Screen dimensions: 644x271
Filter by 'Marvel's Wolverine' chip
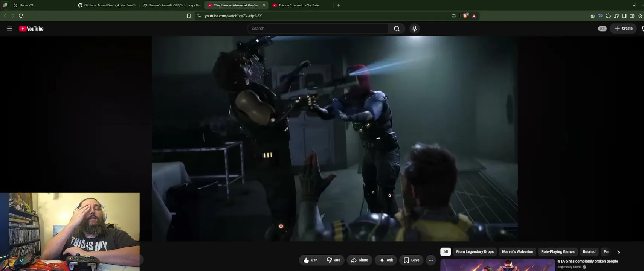click(517, 252)
